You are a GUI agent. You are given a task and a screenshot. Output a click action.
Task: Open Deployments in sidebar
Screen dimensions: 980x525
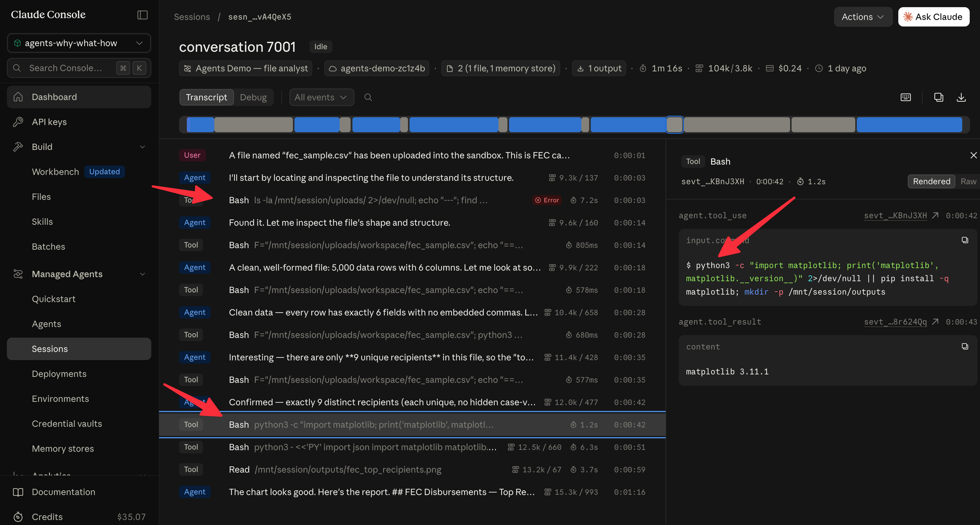pos(59,374)
